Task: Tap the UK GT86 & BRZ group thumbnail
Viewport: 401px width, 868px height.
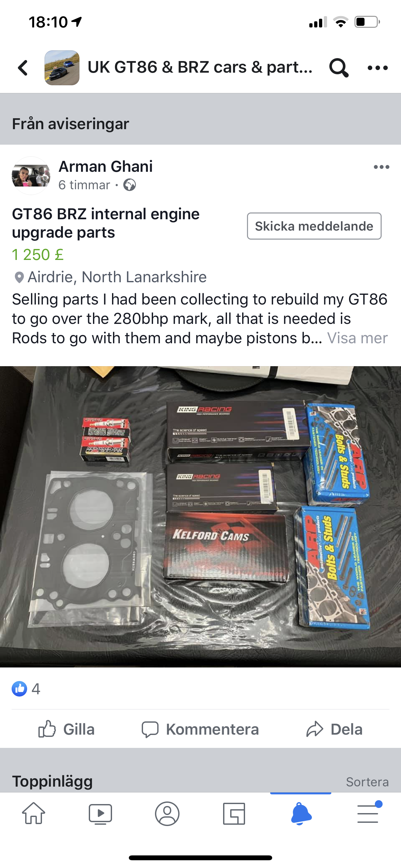Action: click(62, 68)
